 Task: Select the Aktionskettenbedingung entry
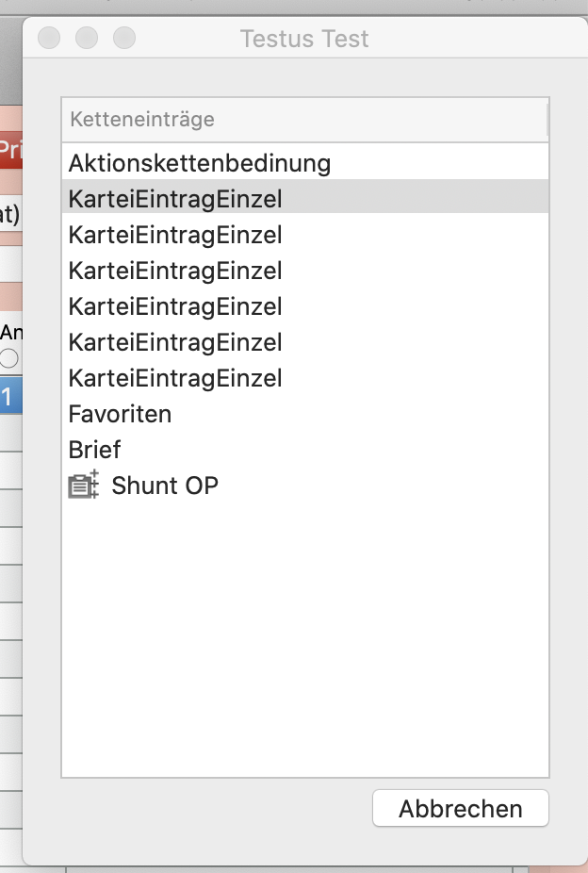(200, 163)
